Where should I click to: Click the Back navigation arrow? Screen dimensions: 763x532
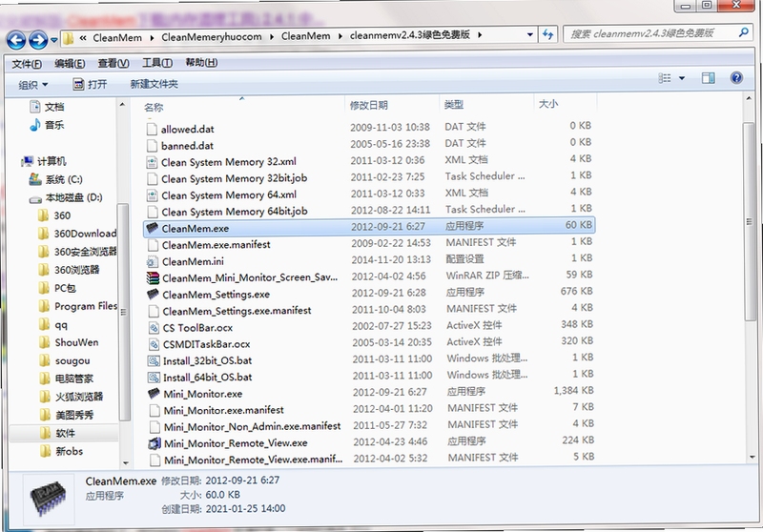pos(16,39)
